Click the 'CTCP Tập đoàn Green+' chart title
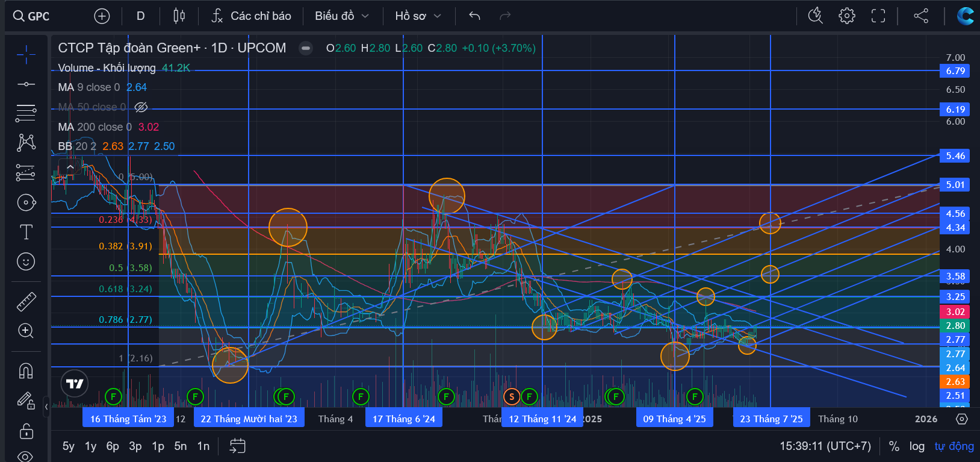Viewport: 980px width, 462px height. 129,48
